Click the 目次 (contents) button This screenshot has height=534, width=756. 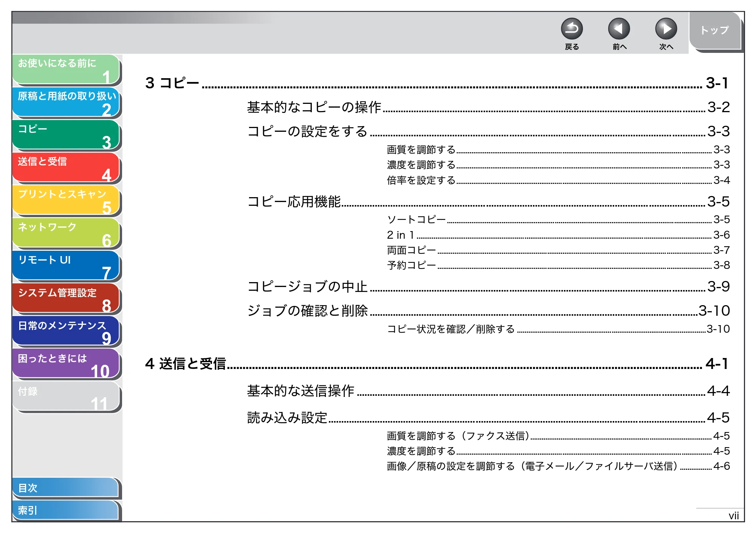pyautogui.click(x=66, y=488)
